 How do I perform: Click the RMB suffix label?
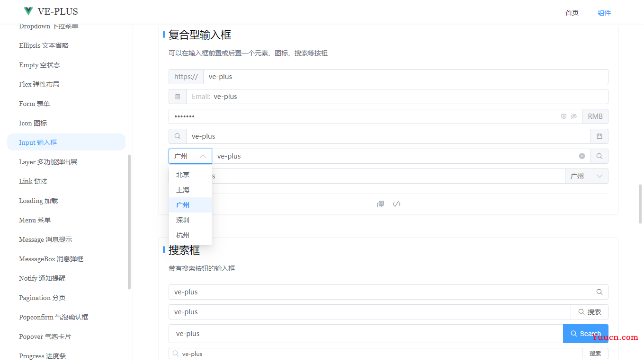point(595,116)
